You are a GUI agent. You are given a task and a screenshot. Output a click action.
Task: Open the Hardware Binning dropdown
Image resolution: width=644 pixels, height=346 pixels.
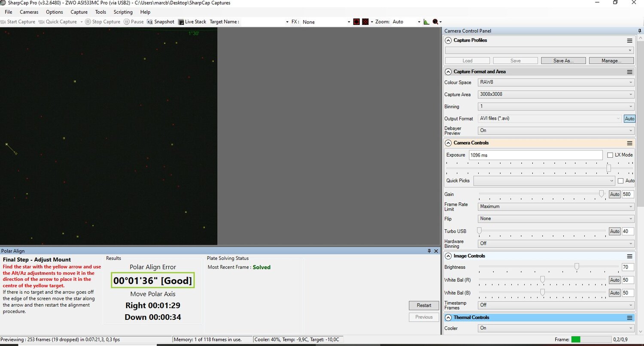556,244
